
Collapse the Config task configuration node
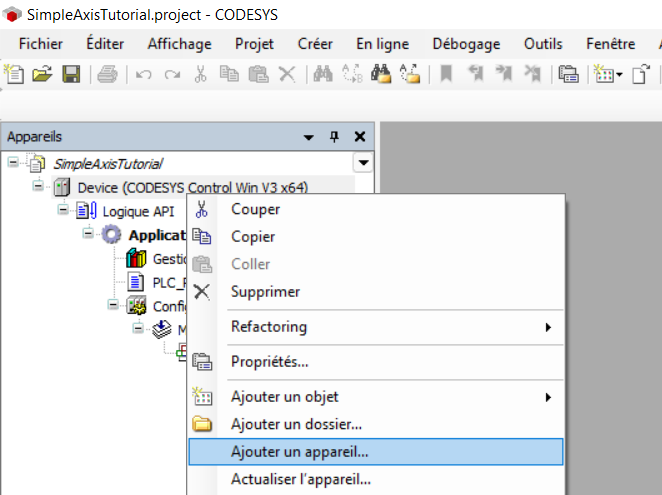pyautogui.click(x=113, y=304)
